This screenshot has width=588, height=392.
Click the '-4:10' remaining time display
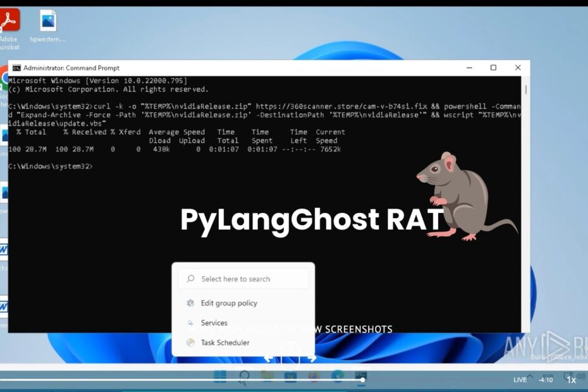546,379
